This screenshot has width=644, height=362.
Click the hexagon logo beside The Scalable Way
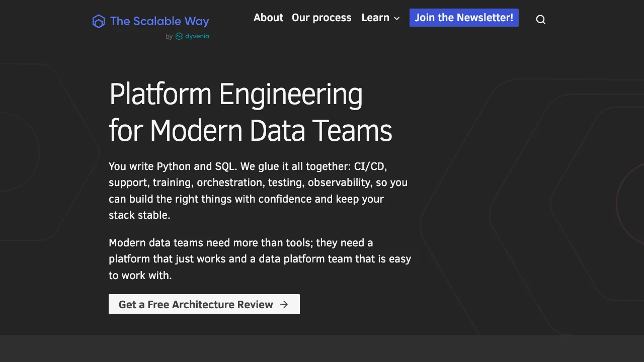pos(99,21)
